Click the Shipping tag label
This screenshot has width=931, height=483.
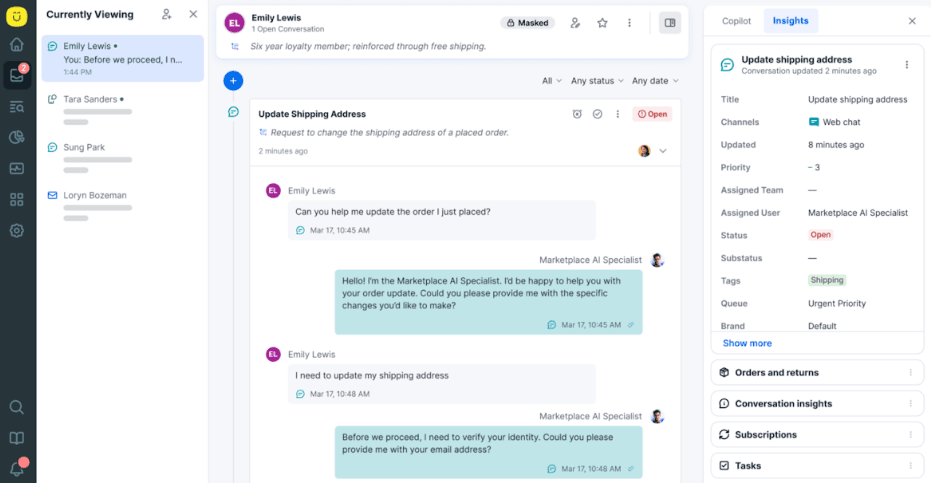click(x=826, y=280)
